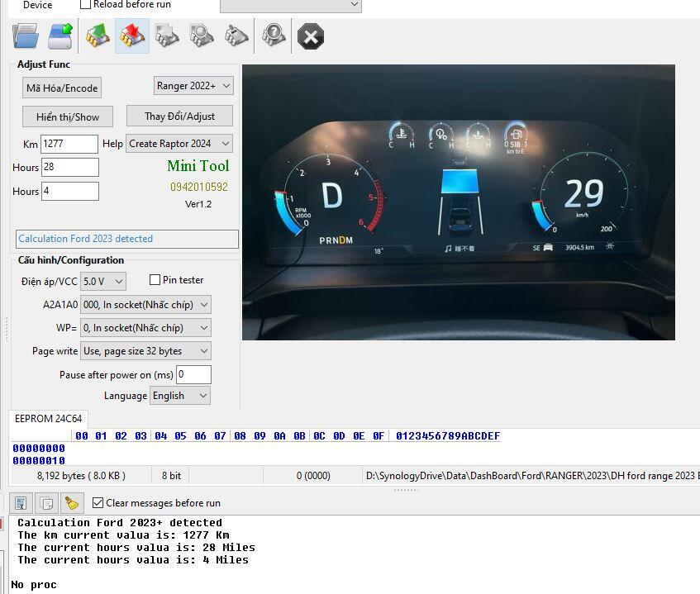Click the open file folder icon

26,36
